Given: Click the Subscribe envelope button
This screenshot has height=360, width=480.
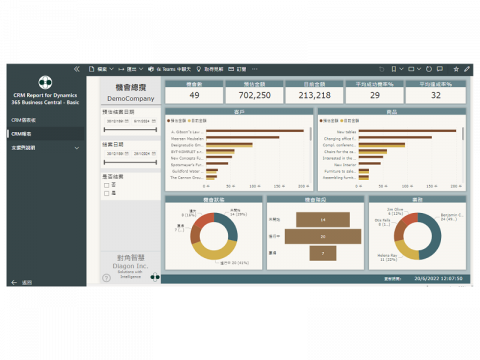Looking at the screenshot, I should [x=237, y=69].
